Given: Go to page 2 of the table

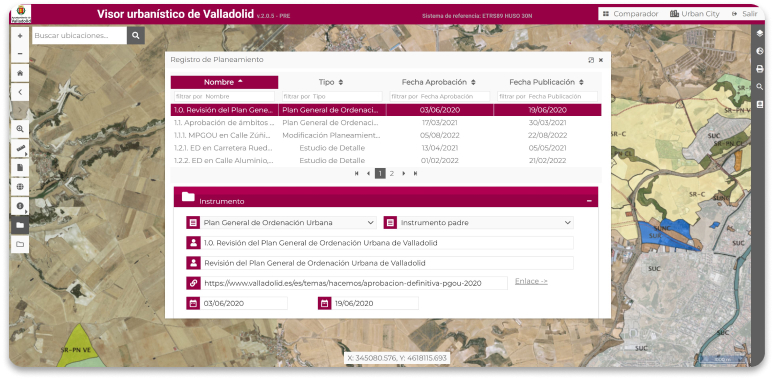Looking at the screenshot, I should pos(392,173).
